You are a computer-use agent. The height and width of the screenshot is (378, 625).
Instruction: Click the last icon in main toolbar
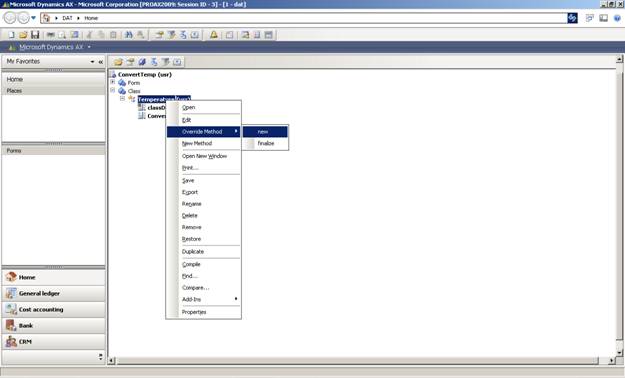(269, 35)
